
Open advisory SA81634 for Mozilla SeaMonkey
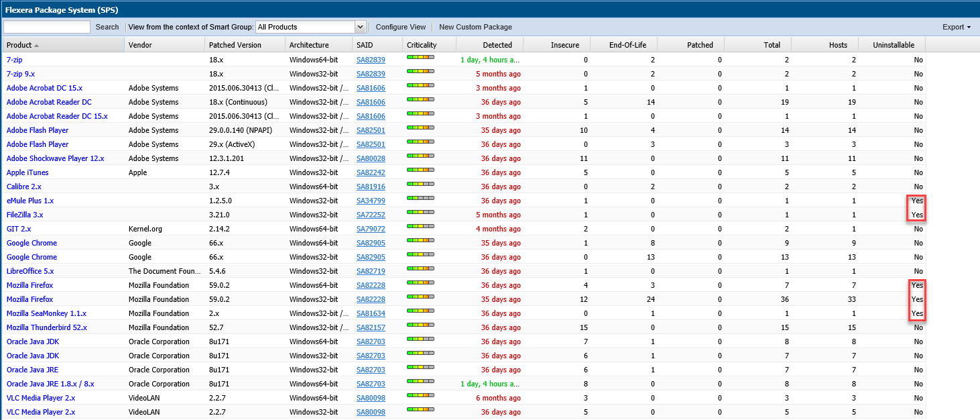(x=371, y=313)
